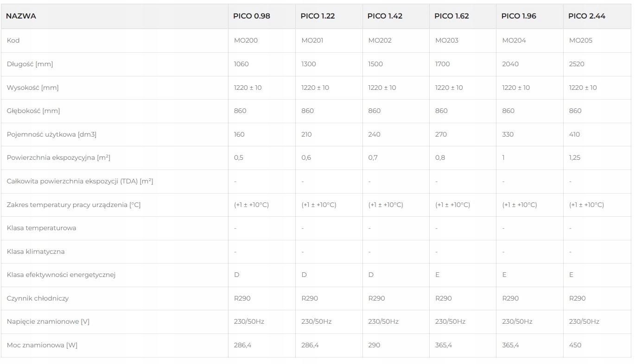Click the 450 rated power value
The image size is (635, 364).
coord(575,345)
